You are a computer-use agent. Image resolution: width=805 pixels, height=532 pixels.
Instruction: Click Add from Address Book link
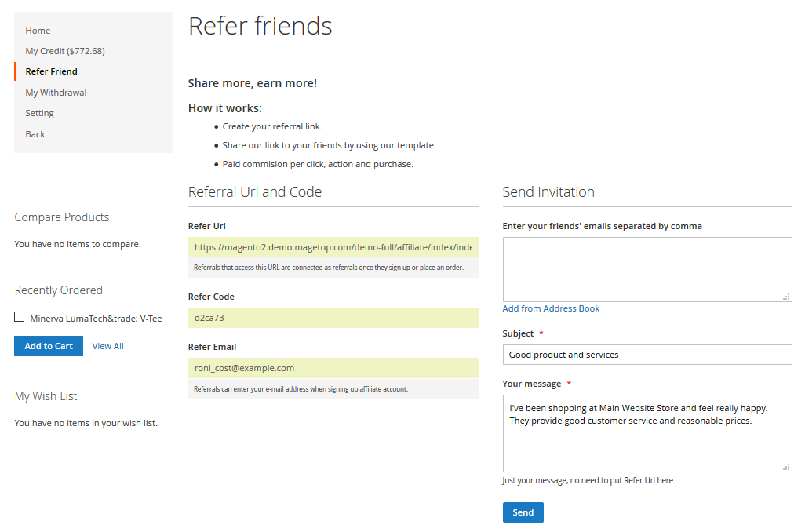(551, 308)
